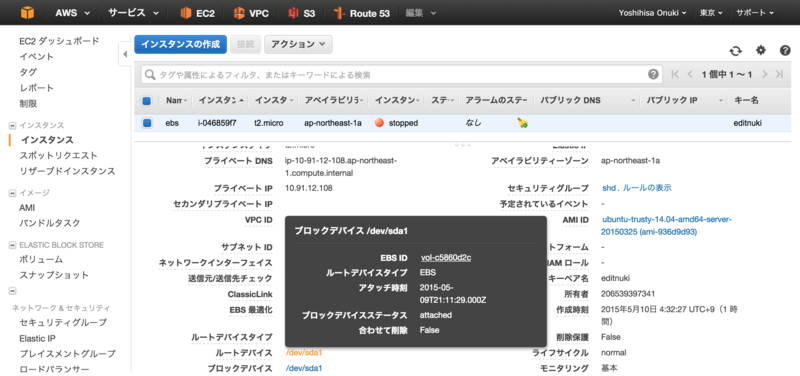Image resolution: width=800 pixels, height=376 pixels.
Task: Open the EC2 service shortcut icon
Action: 186,13
